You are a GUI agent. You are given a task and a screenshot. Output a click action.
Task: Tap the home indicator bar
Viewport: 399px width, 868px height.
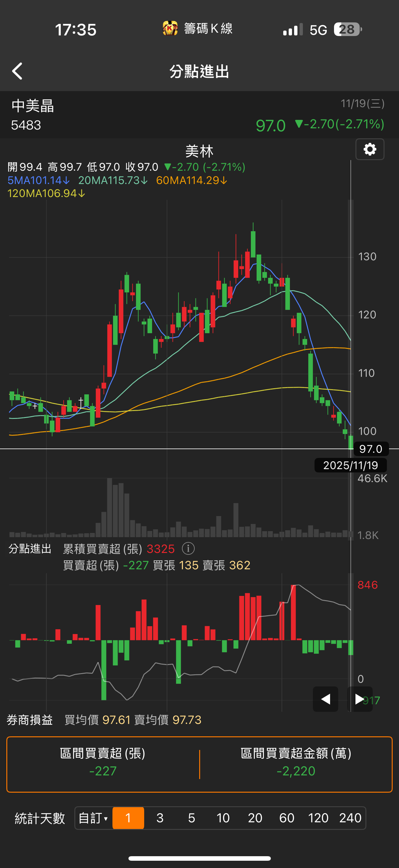[199, 858]
